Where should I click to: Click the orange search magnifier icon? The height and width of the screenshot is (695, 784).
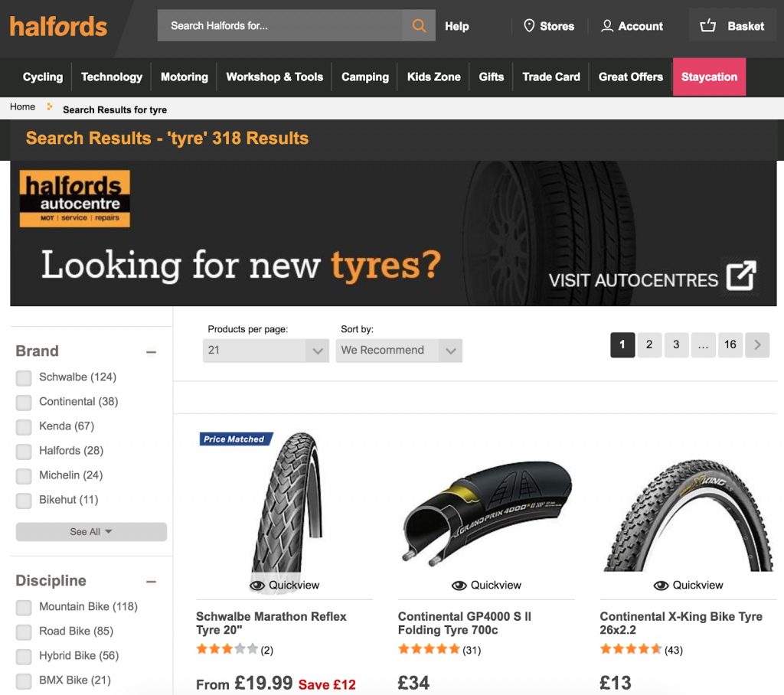tap(419, 25)
